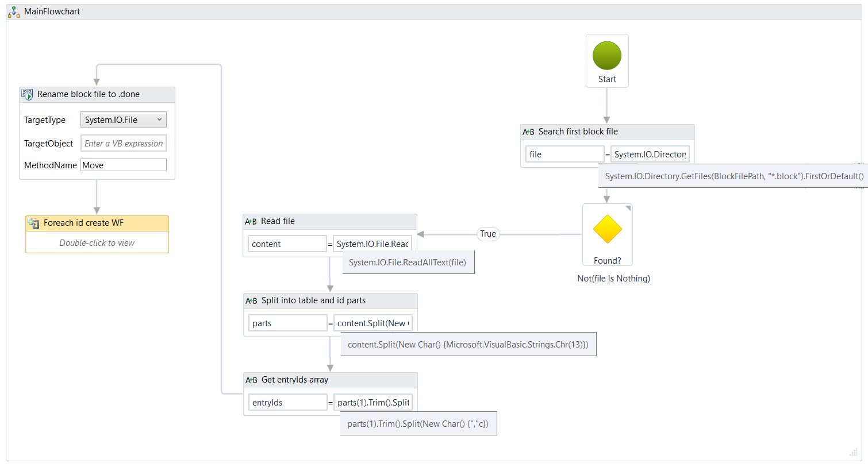Click Double-click to view text in Foreach
Image resolution: width=868 pixels, height=467 pixels.
(97, 243)
